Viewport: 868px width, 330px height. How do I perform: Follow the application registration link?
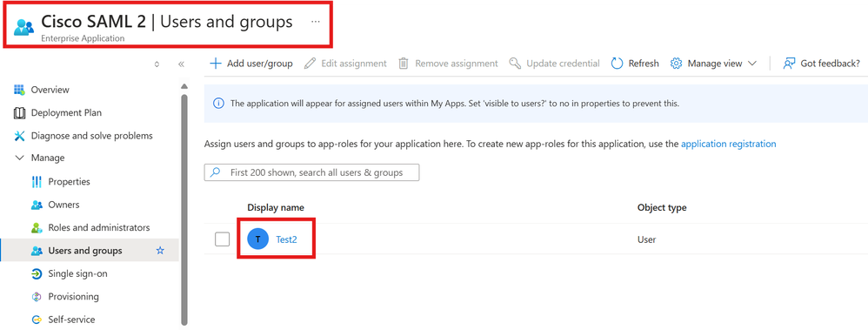coord(729,144)
